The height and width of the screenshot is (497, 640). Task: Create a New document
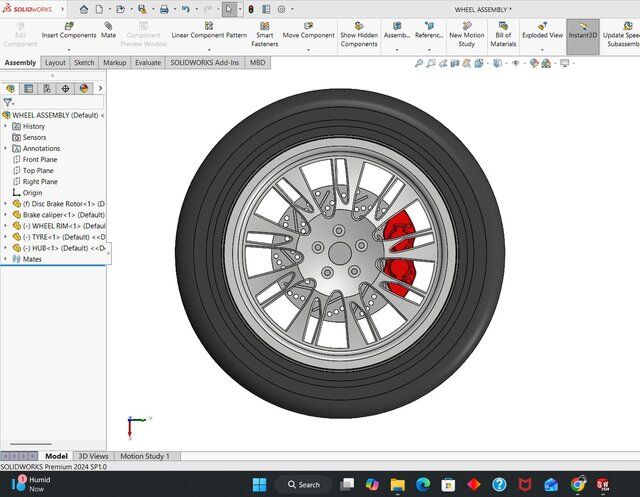pos(99,9)
